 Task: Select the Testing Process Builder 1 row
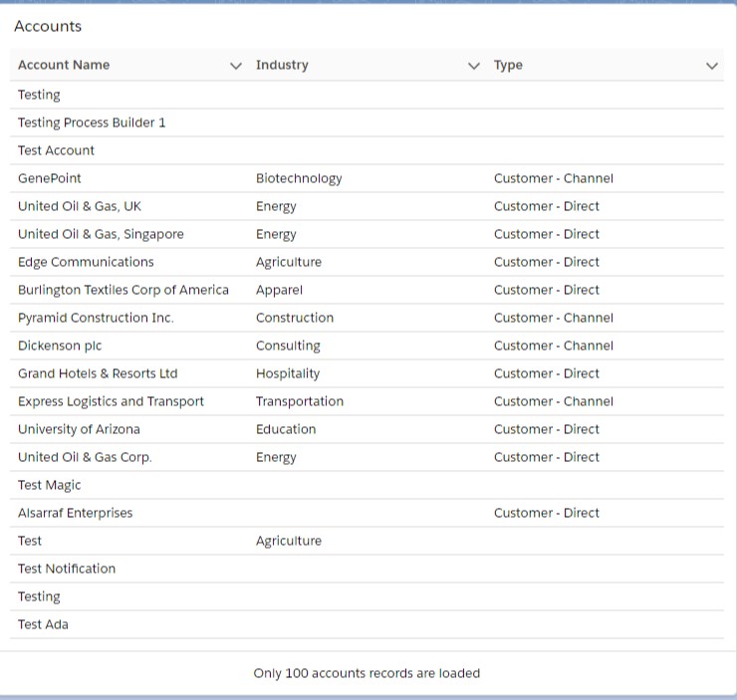367,122
